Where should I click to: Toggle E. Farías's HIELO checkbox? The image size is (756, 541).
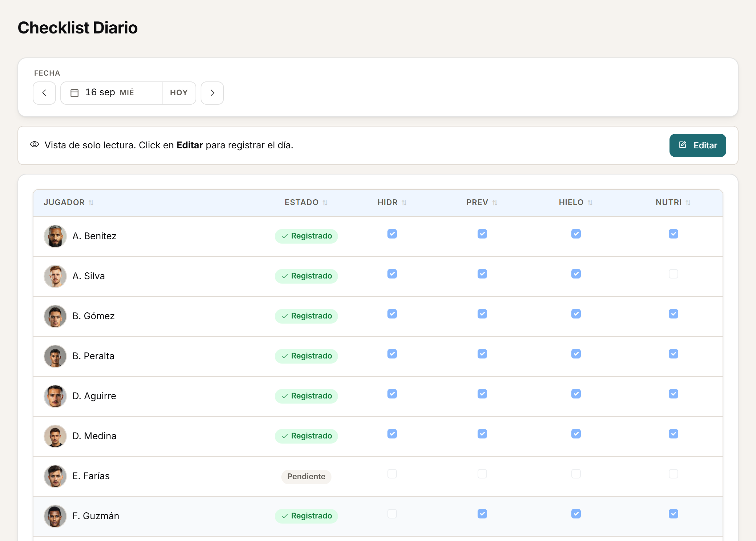576,474
